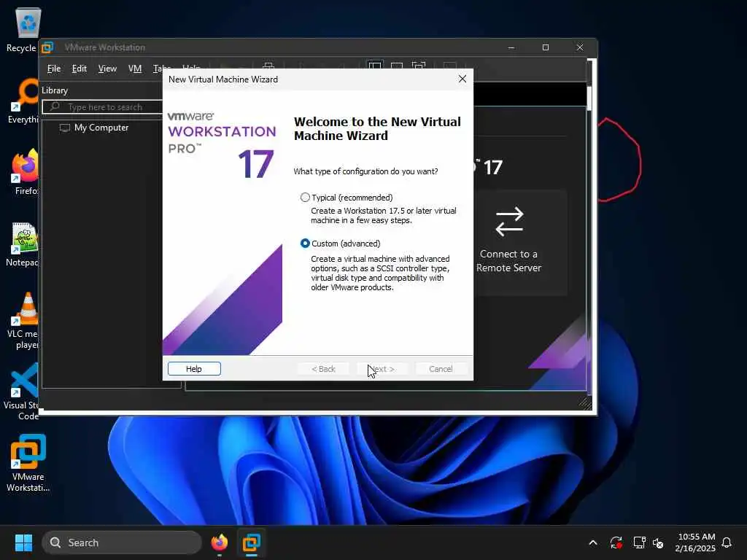Viewport: 747px width, 560px height.
Task: Select the Typical (recommended) radio button
Action: (x=305, y=197)
